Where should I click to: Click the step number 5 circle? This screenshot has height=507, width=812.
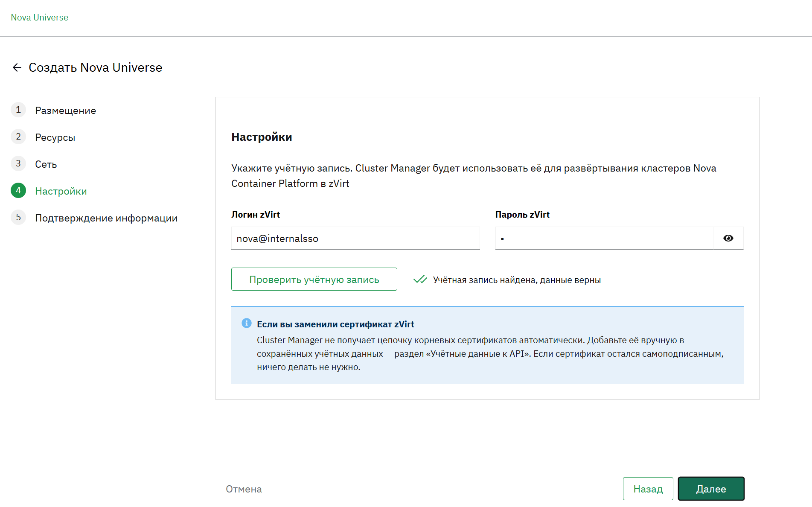pos(18,218)
